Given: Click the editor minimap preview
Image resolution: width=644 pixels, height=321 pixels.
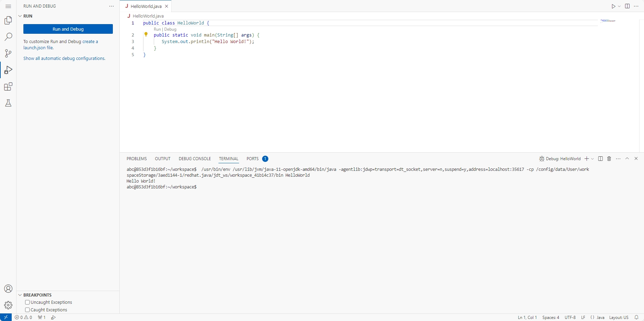Looking at the screenshot, I should click(x=608, y=21).
